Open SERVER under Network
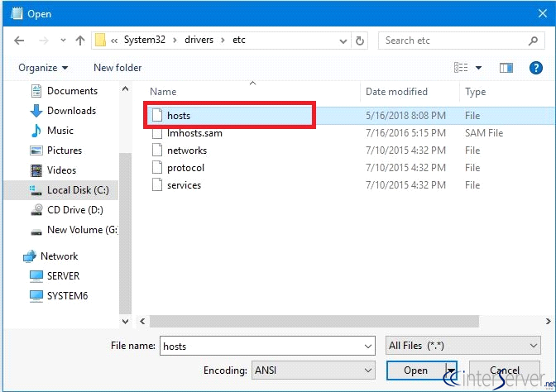Image resolution: width=556 pixels, height=392 pixels. 63,276
